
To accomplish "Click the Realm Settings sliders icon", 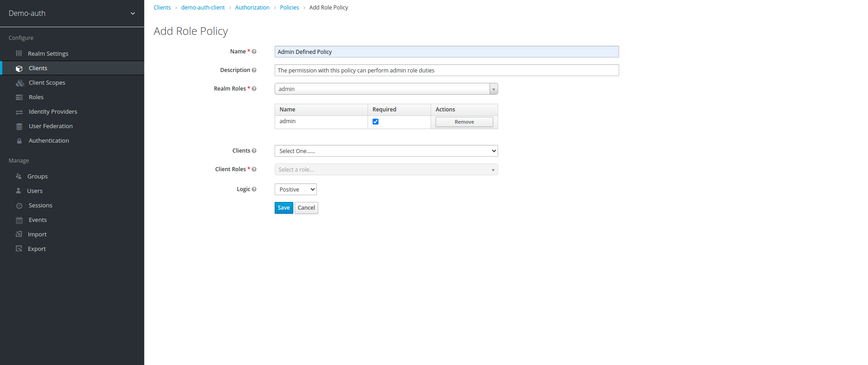I will click(19, 53).
